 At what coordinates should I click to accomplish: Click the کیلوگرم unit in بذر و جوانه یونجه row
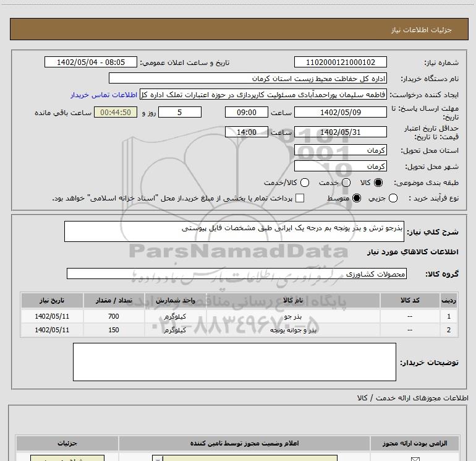(175, 330)
